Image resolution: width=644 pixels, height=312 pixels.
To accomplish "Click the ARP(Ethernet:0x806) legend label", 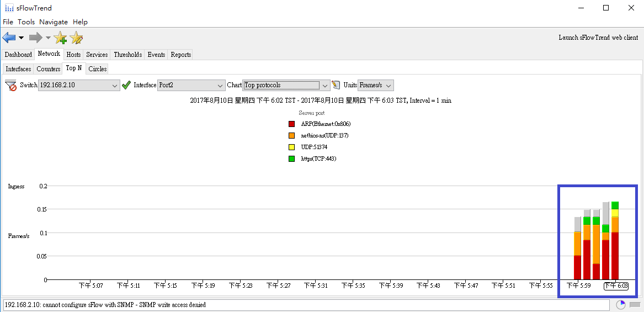I will tap(326, 124).
